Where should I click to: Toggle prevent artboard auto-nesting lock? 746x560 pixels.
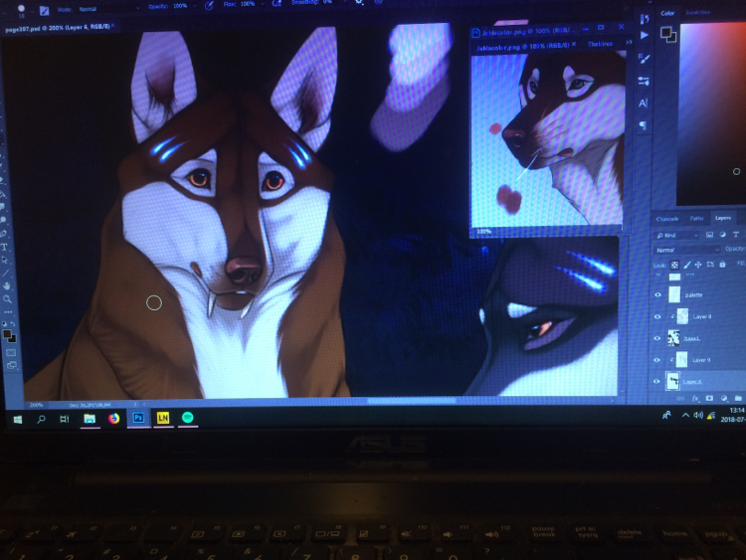click(x=710, y=264)
